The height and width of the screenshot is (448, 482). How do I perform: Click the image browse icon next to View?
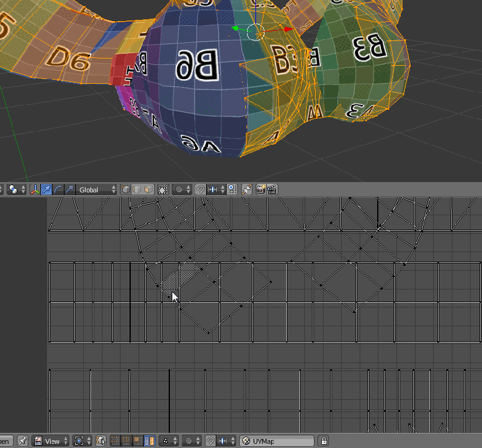click(37, 440)
